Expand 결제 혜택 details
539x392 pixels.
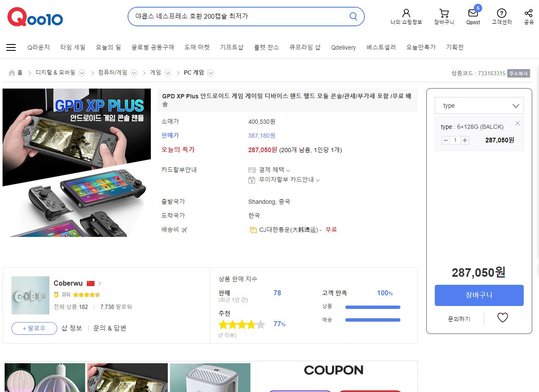pos(288,170)
